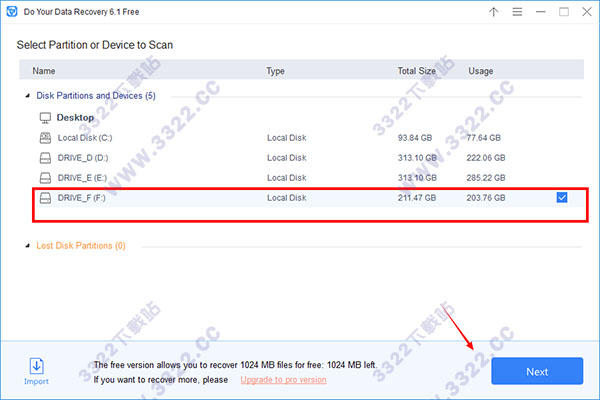Open the Upgrade to pro version link
Viewport: 600px width, 400px height.
[x=283, y=380]
